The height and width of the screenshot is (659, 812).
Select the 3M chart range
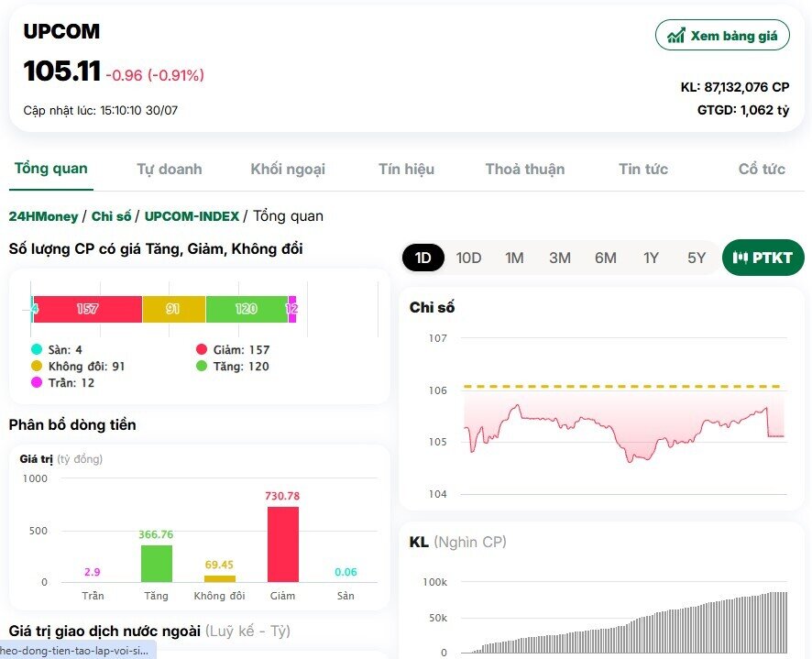(x=560, y=258)
